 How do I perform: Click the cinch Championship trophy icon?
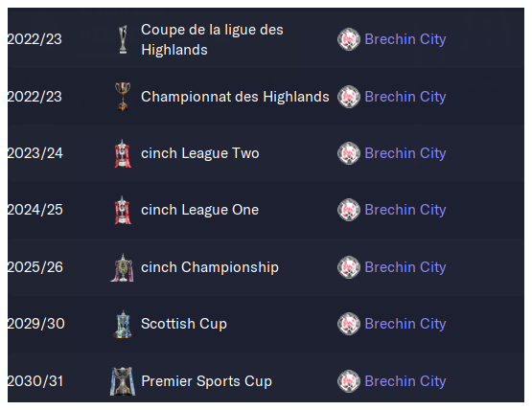click(123, 267)
